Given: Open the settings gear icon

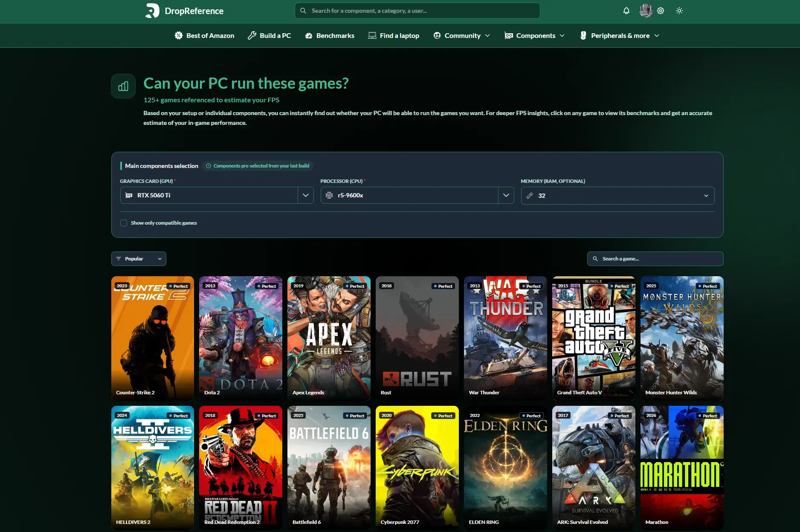Looking at the screenshot, I should 660,11.
